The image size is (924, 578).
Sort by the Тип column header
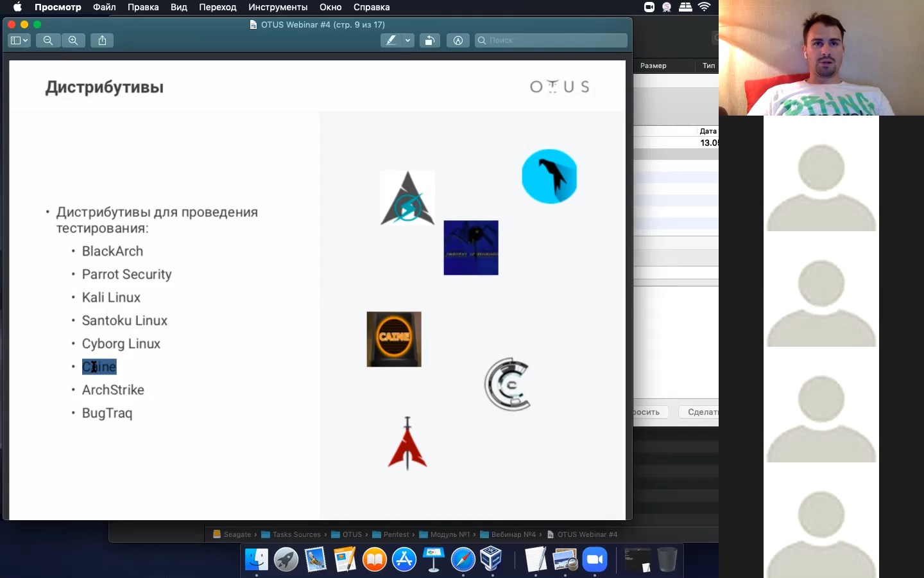708,66
